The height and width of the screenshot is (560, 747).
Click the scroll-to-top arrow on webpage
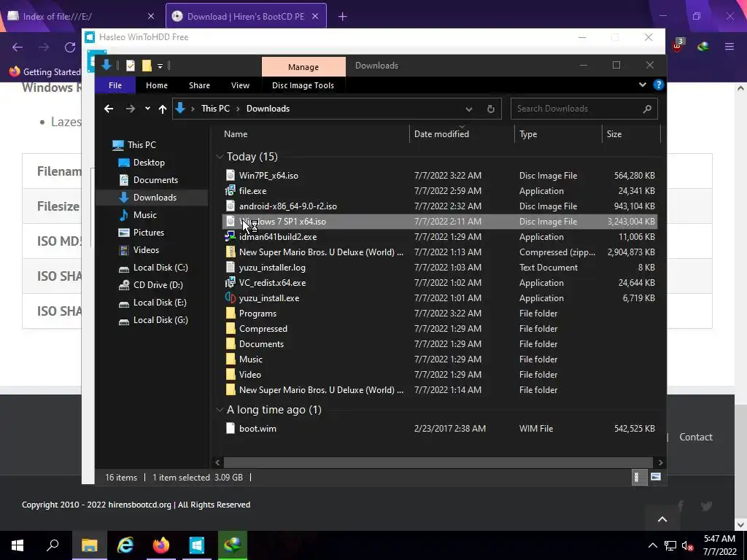tap(662, 519)
